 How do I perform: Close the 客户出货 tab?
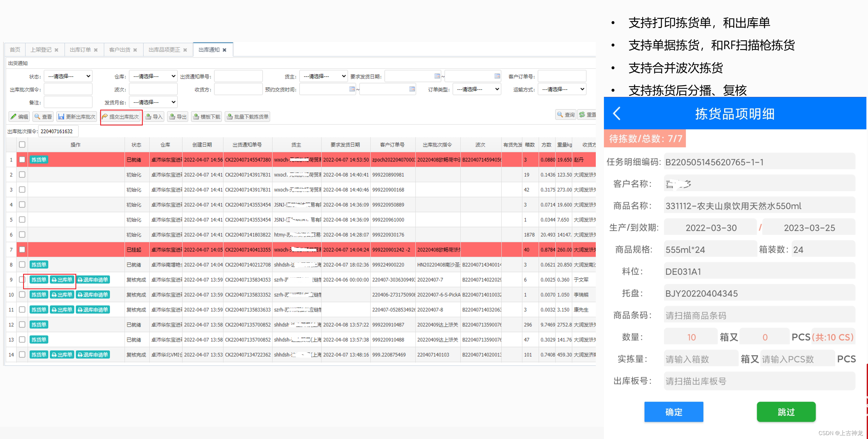pos(135,50)
